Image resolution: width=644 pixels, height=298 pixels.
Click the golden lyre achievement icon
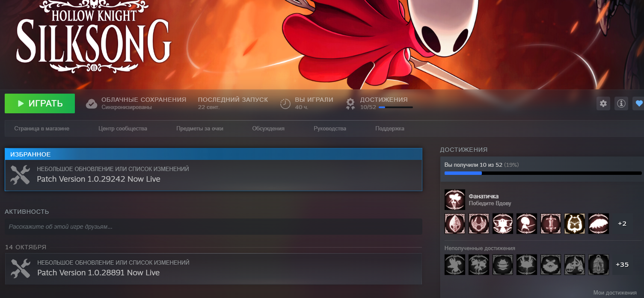click(x=575, y=224)
